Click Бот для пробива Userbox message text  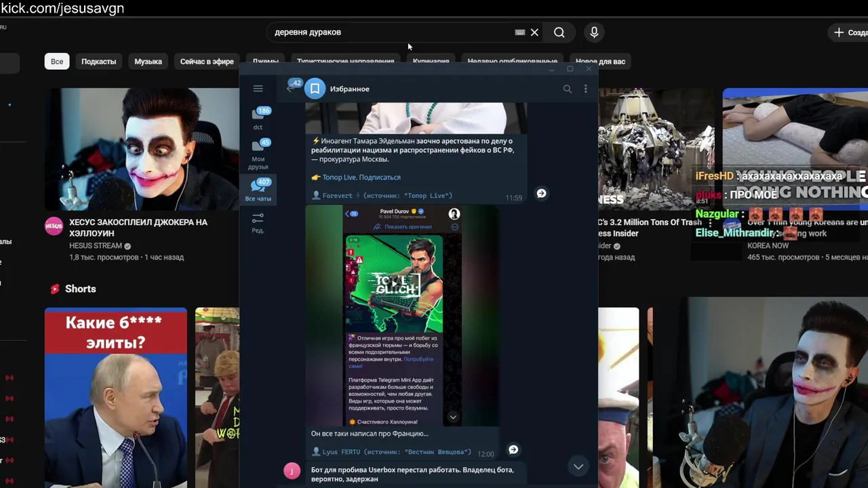pos(412,474)
